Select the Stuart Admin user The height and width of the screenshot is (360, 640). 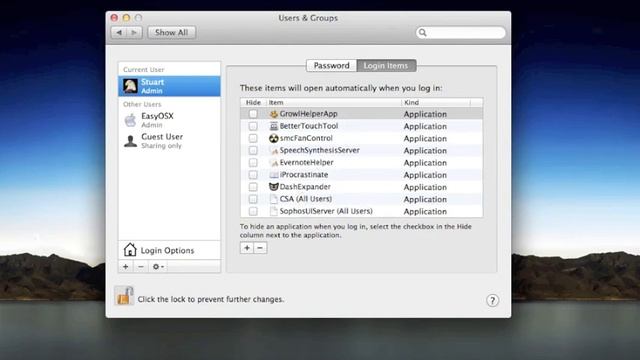[x=169, y=86]
